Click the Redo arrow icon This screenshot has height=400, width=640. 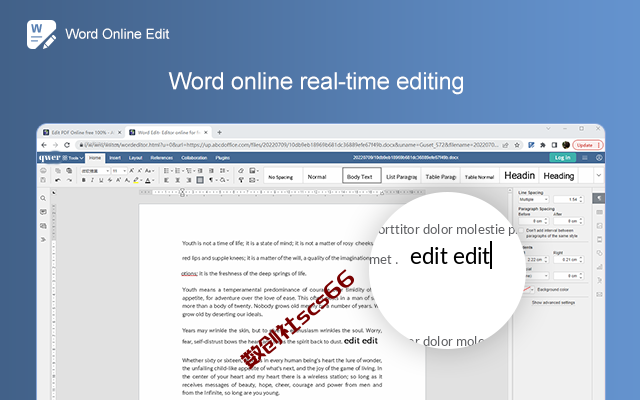pyautogui.click(x=69, y=180)
